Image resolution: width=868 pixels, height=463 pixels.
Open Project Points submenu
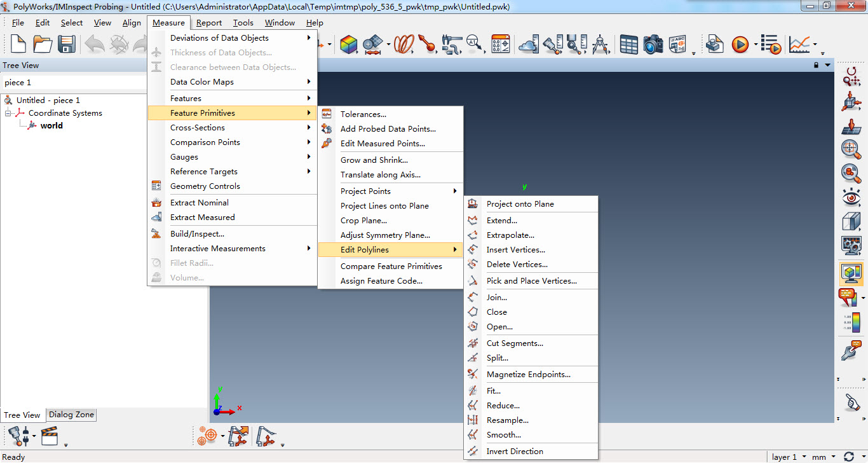[x=390, y=191]
